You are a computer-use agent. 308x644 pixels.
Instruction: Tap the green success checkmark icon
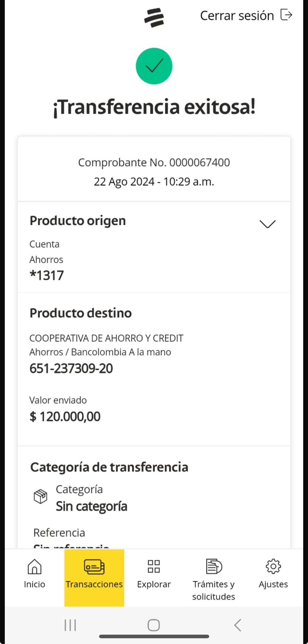[x=154, y=66]
